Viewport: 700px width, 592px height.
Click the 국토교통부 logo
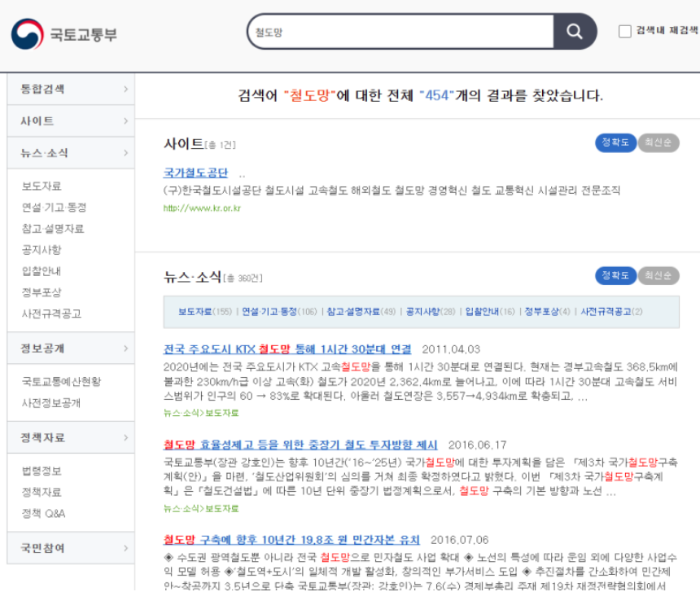pyautogui.click(x=64, y=34)
